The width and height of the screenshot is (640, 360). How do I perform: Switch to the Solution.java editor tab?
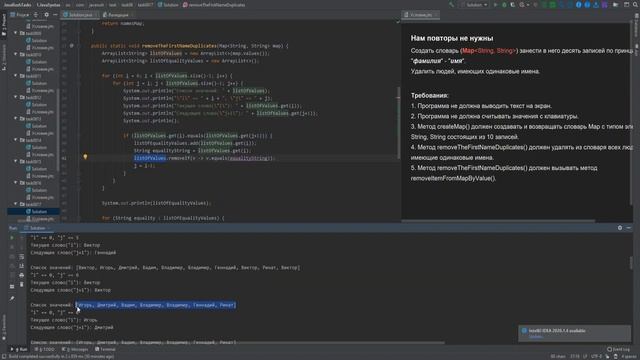(x=80, y=15)
